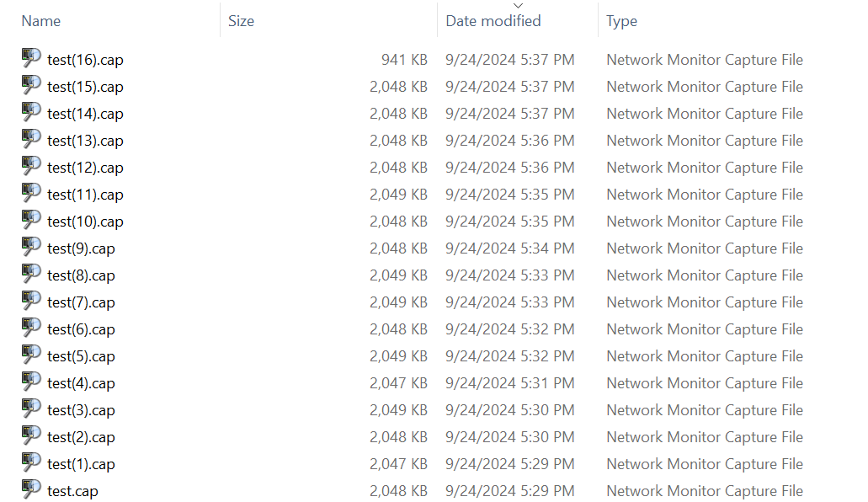Sort files by the Size column
868x502 pixels.
241,21
